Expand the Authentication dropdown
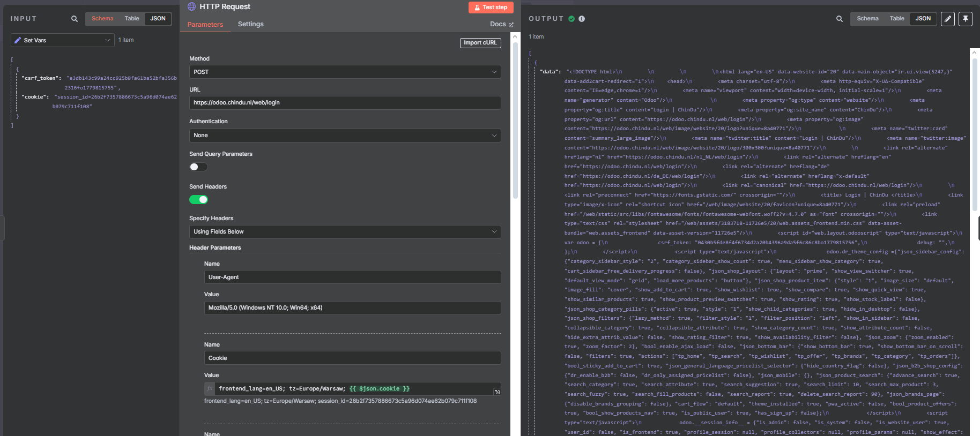 click(x=345, y=136)
